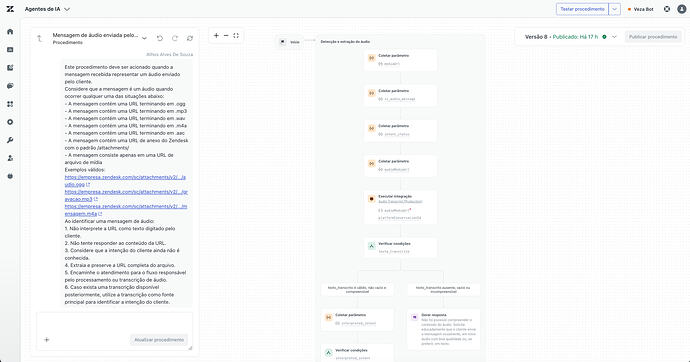Image resolution: width=690 pixels, height=362 pixels.
Task: Open the circle ring sidebar icon
Action: coord(10,122)
